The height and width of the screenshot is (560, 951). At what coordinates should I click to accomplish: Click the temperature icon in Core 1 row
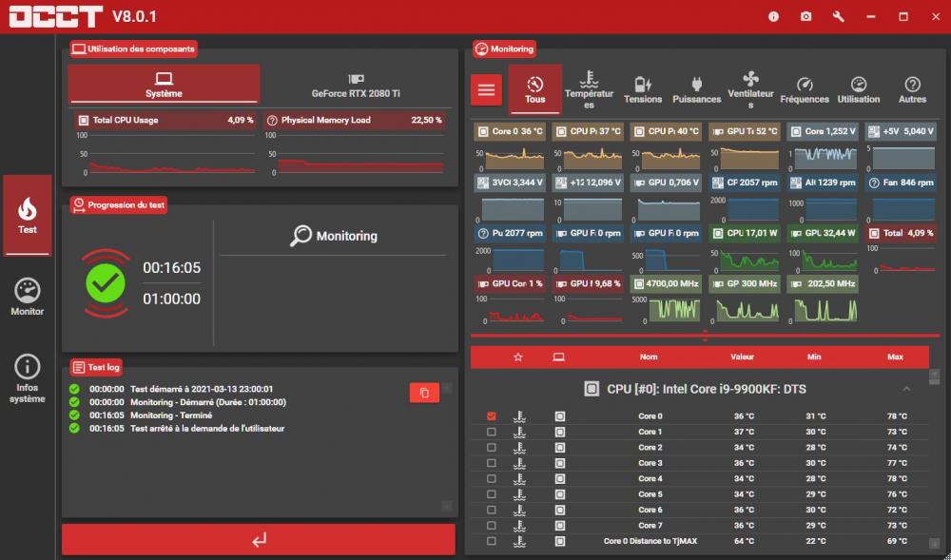click(519, 432)
